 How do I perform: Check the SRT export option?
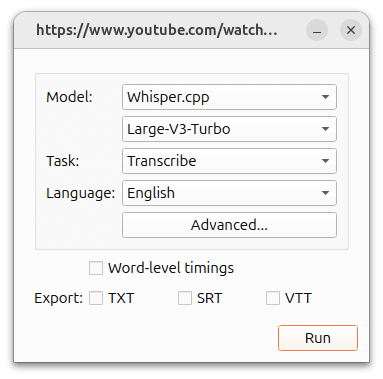pos(185,298)
